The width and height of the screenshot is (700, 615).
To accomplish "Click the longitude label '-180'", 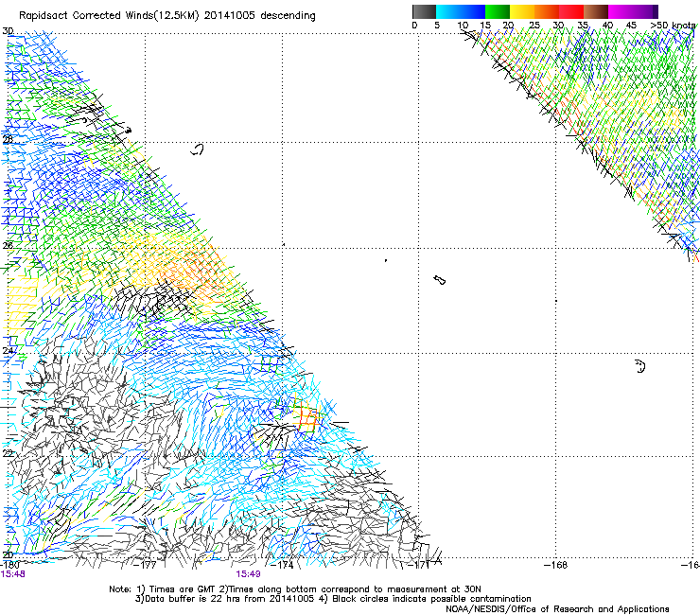I will (x=10, y=565).
